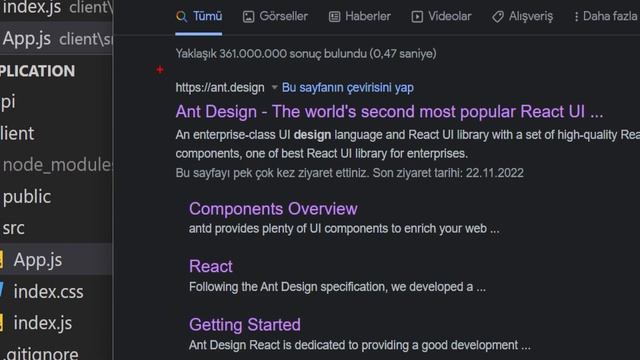Click Bu sayfanın çevirisini yap link

pyautogui.click(x=348, y=88)
